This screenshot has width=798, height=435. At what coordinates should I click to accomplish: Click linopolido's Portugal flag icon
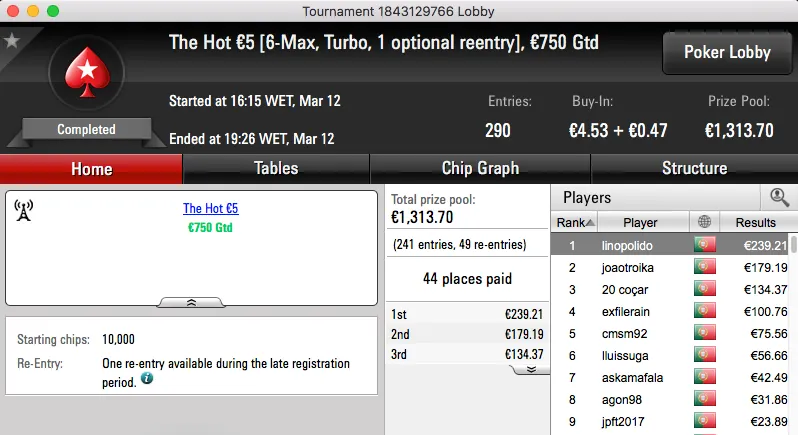706,245
